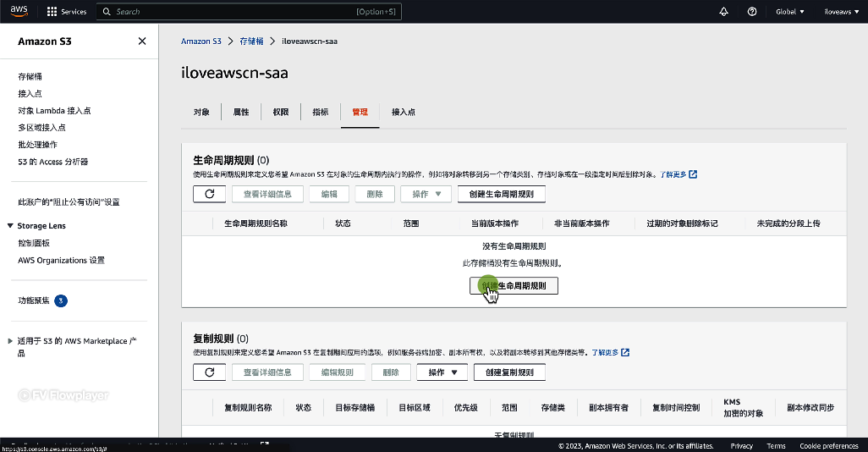
Task: Open 批处理操作 in sidebar
Action: (x=37, y=145)
